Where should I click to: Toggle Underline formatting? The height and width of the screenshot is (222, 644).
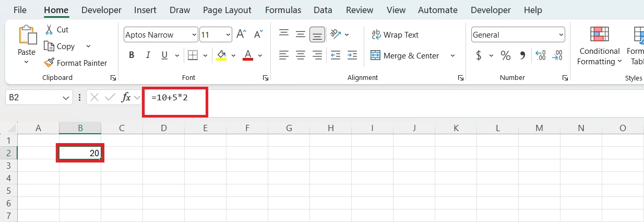164,55
